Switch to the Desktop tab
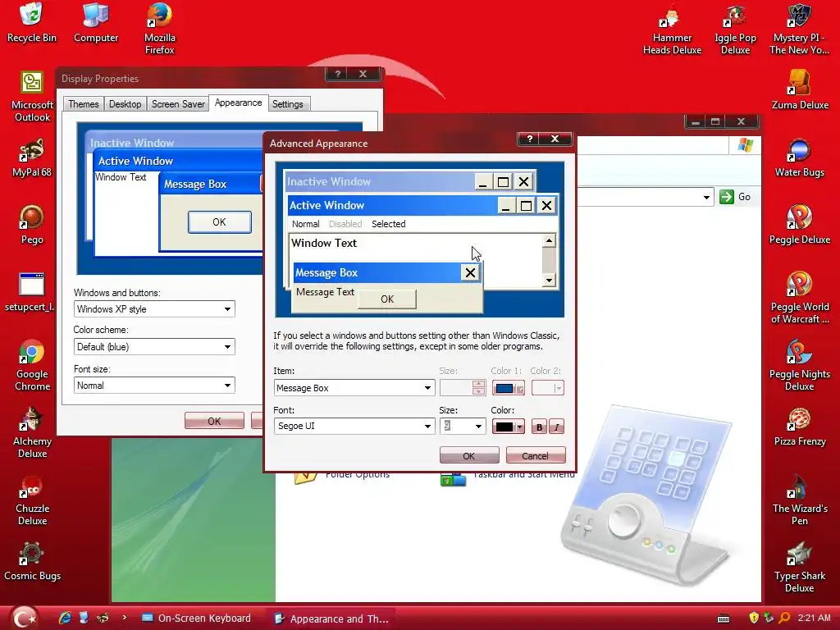840x630 pixels. (x=126, y=104)
